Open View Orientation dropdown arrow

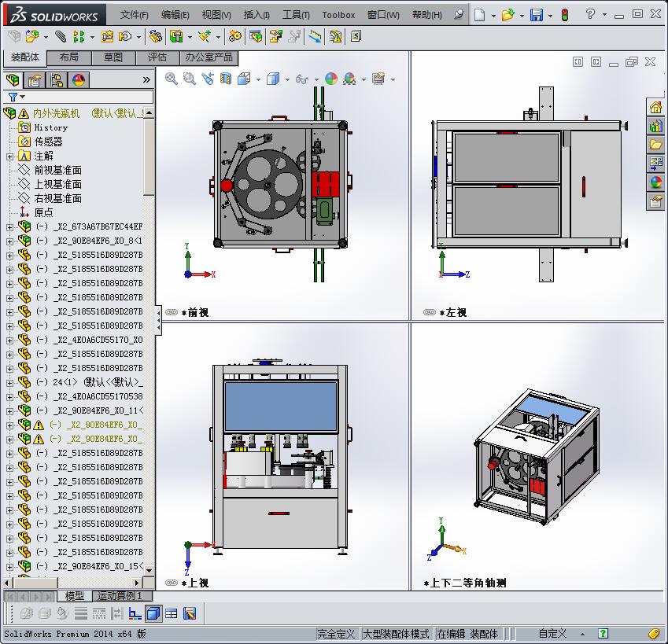point(258,79)
